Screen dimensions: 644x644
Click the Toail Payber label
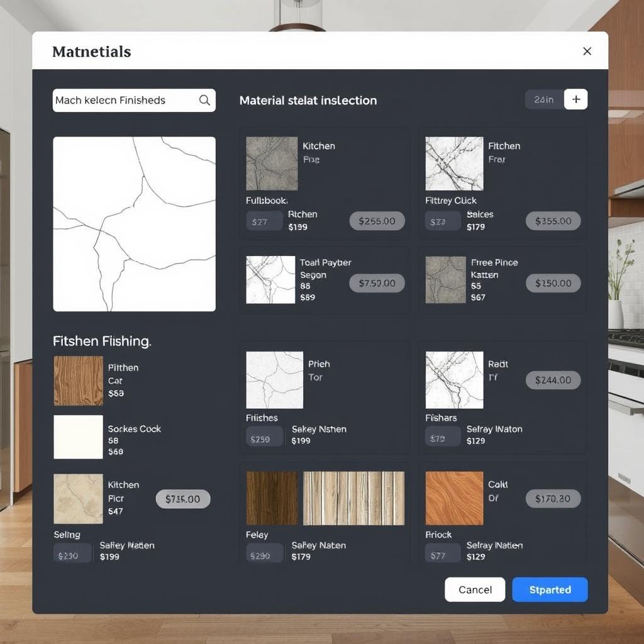coord(325,262)
